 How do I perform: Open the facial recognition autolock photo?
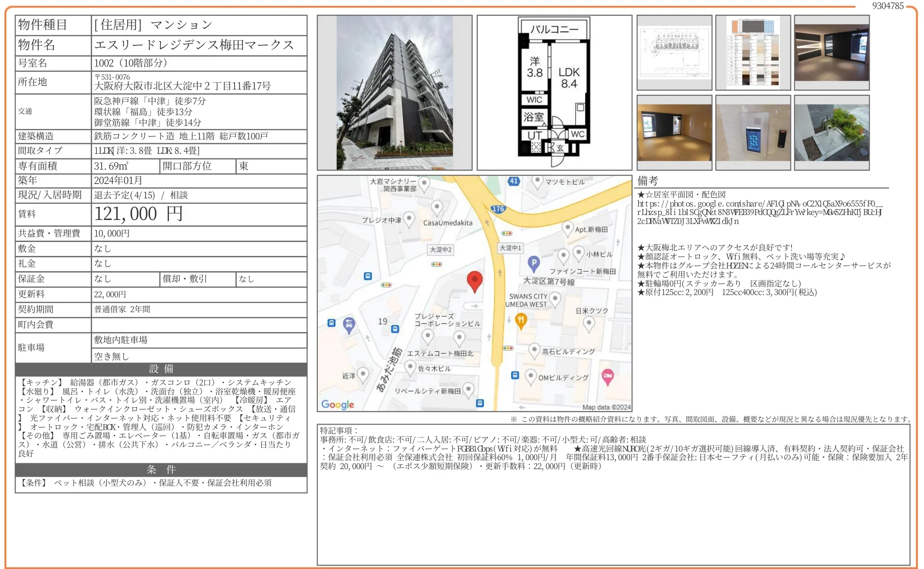(753, 133)
